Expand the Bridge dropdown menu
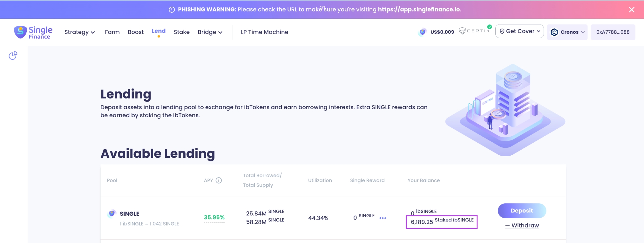This screenshot has width=644, height=243. pos(210,32)
